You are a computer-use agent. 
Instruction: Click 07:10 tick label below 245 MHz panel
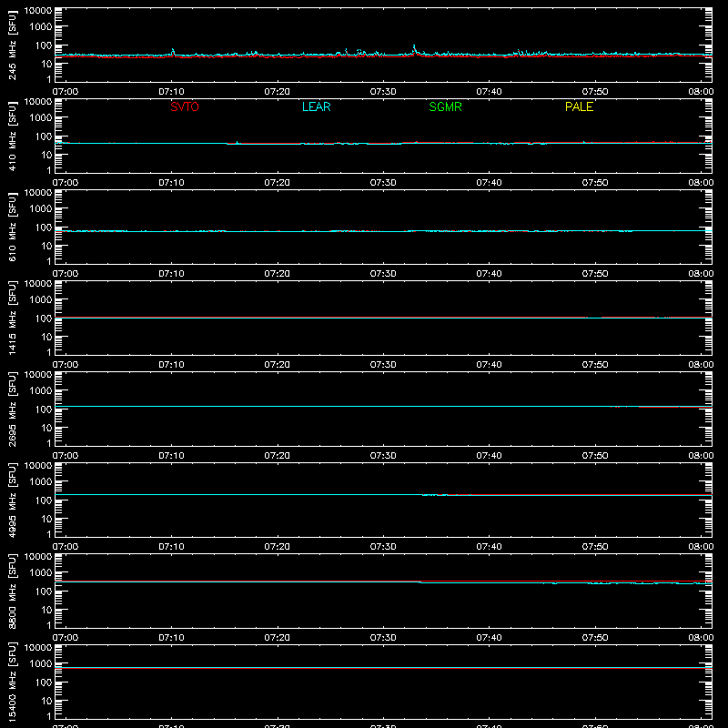click(171, 92)
